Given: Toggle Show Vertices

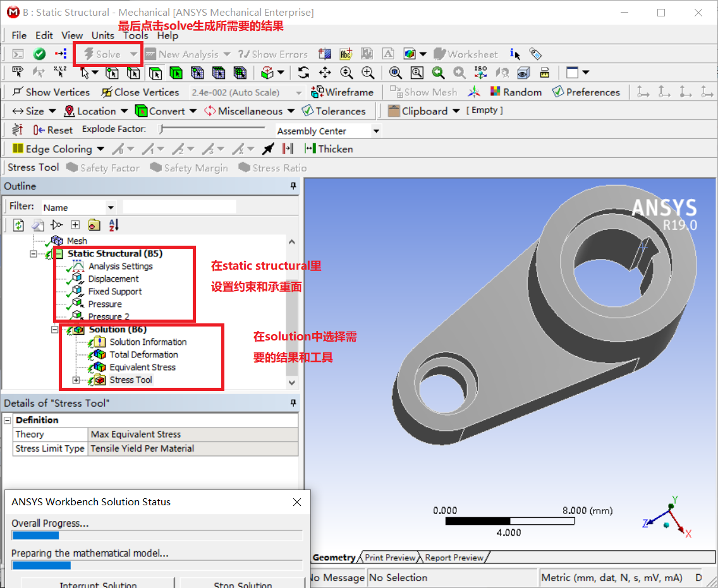Looking at the screenshot, I should [x=51, y=92].
